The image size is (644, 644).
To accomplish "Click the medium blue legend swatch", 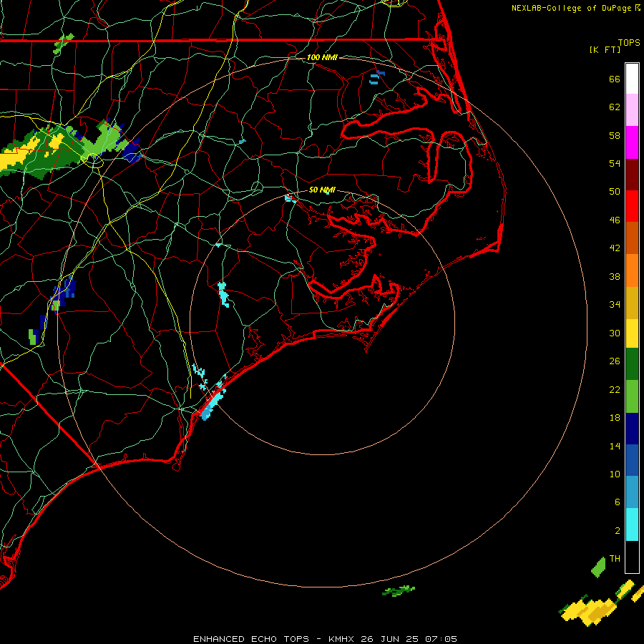I will click(x=632, y=460).
